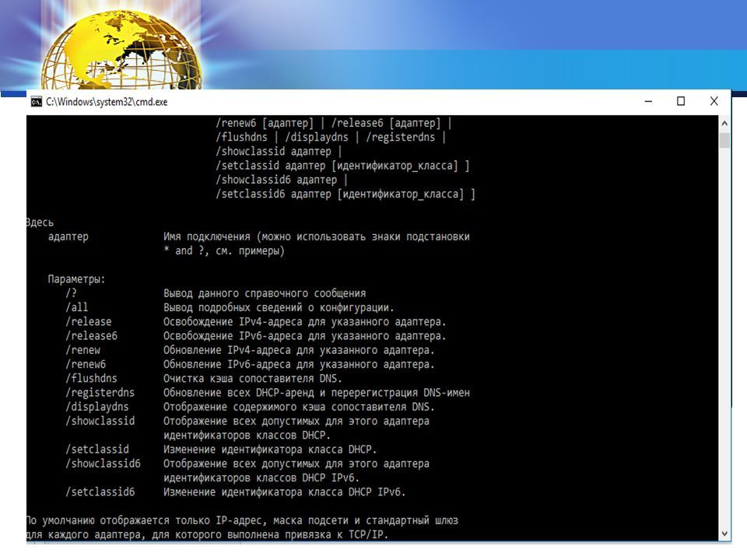Click the /registerdns parameter in Параметры list
This screenshot has width=747, height=560.
tap(100, 393)
